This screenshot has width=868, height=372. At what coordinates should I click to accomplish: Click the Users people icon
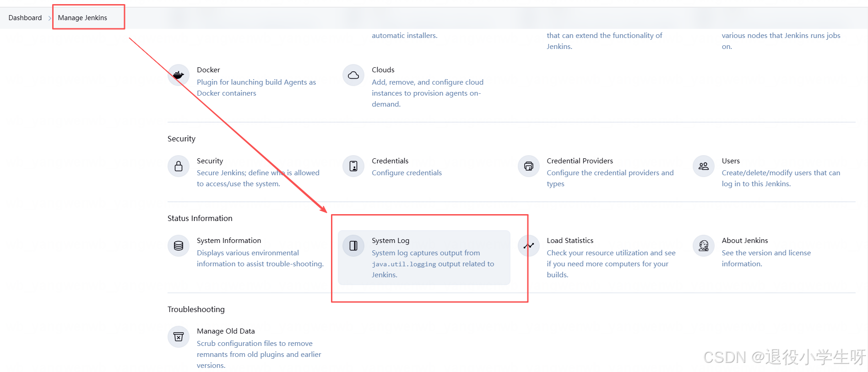tap(704, 166)
